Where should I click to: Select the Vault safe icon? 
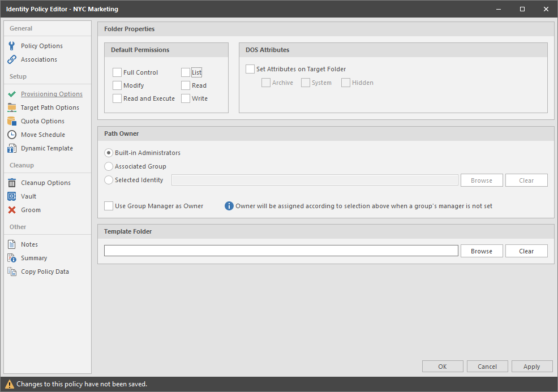tap(11, 196)
